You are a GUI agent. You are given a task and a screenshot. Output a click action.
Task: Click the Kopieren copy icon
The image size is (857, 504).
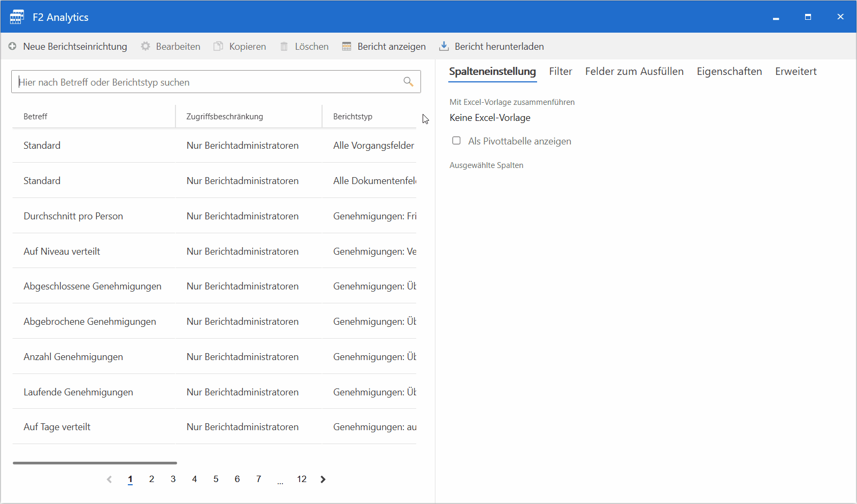click(218, 47)
